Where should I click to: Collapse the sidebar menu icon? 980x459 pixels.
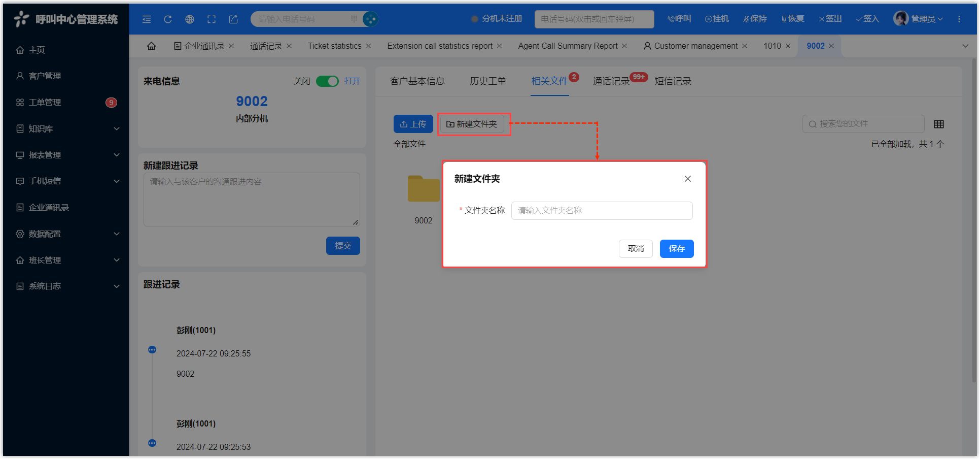(147, 19)
